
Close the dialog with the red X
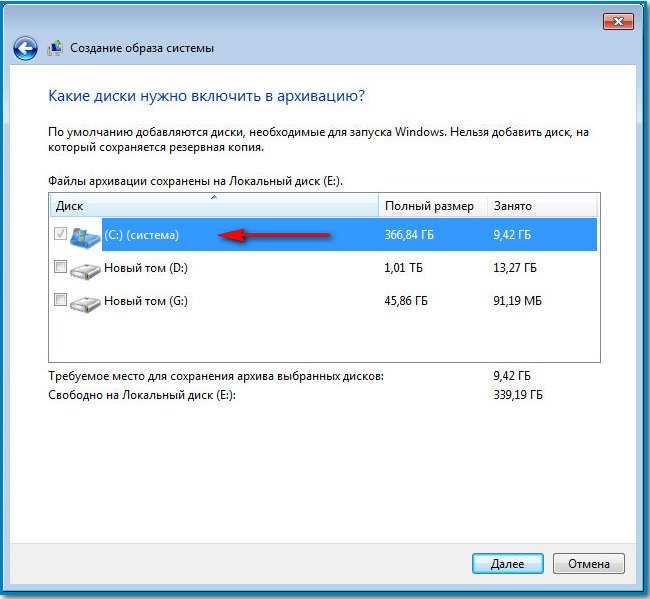click(x=618, y=22)
